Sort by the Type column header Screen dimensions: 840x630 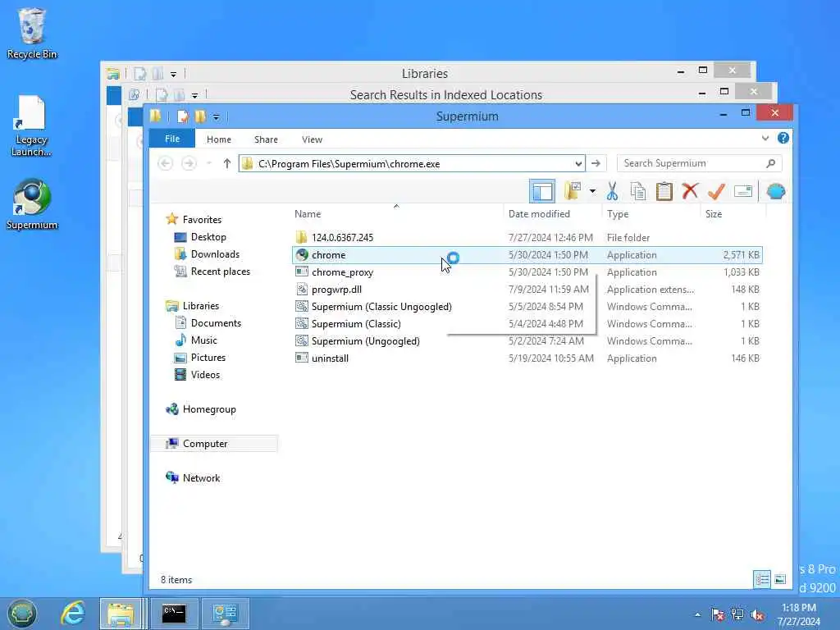click(x=618, y=214)
